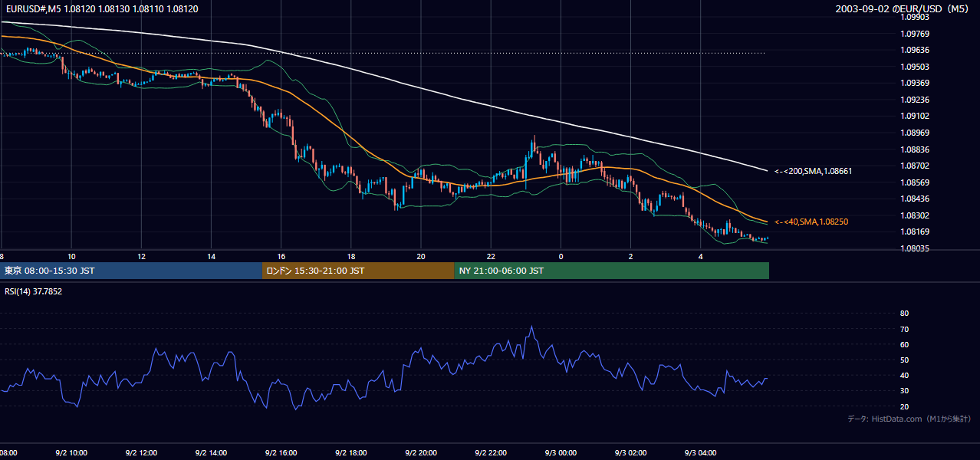Image resolution: width=980 pixels, height=460 pixels.
Task: Click the 1.08302 price axis label
Action: click(x=915, y=215)
